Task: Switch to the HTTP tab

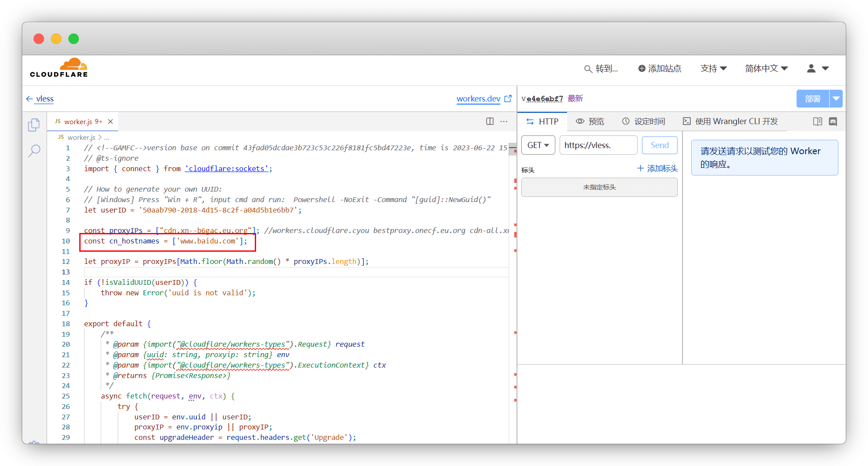Action: (x=542, y=122)
